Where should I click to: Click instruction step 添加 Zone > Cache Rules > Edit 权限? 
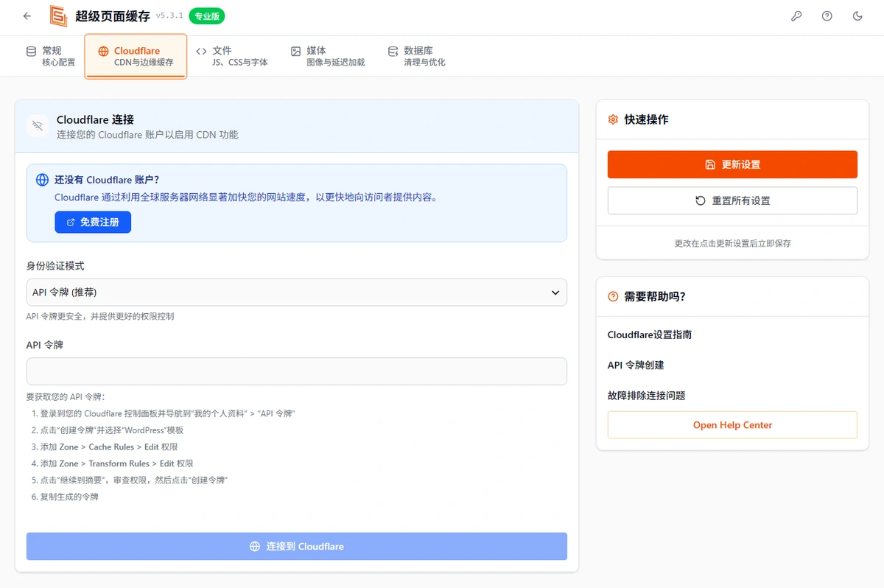click(109, 447)
